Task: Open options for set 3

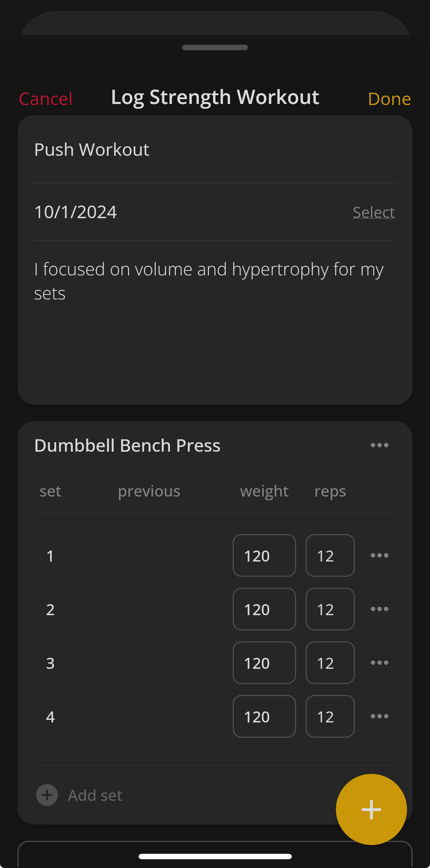Action: pos(379,663)
